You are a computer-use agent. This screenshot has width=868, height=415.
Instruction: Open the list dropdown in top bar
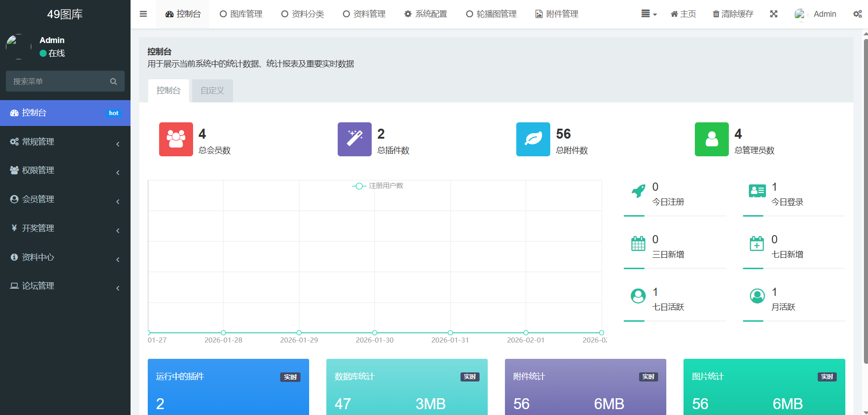click(649, 14)
